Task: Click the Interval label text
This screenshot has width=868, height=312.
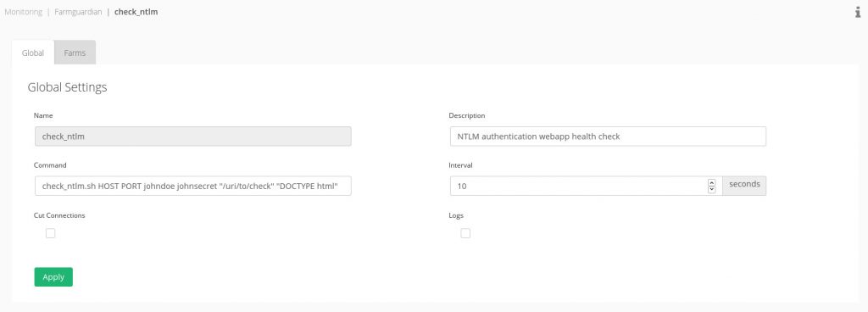Action: (x=460, y=164)
